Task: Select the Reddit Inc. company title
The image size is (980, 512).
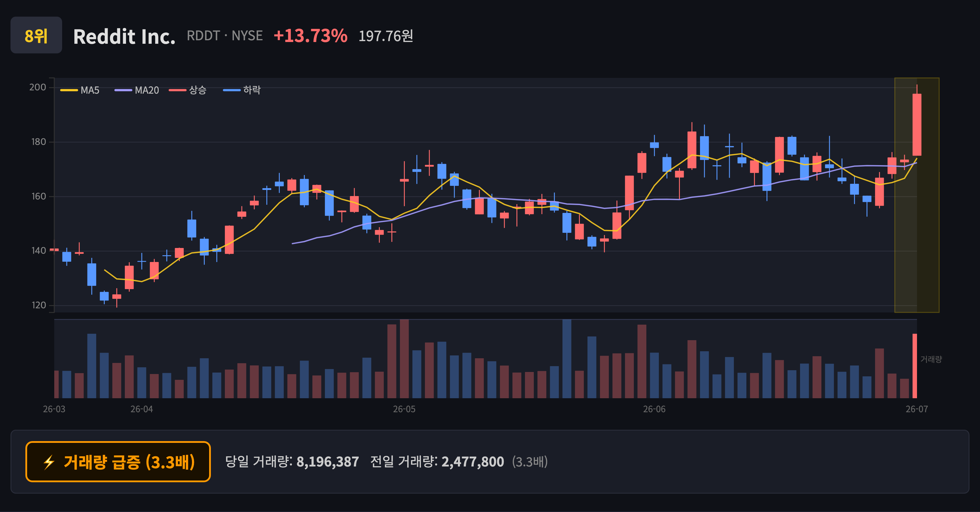Action: click(124, 36)
